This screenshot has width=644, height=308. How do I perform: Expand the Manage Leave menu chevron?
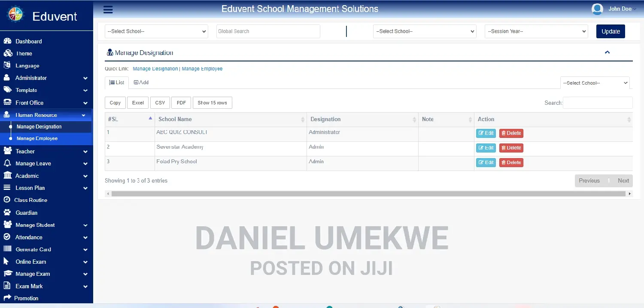pyautogui.click(x=85, y=164)
